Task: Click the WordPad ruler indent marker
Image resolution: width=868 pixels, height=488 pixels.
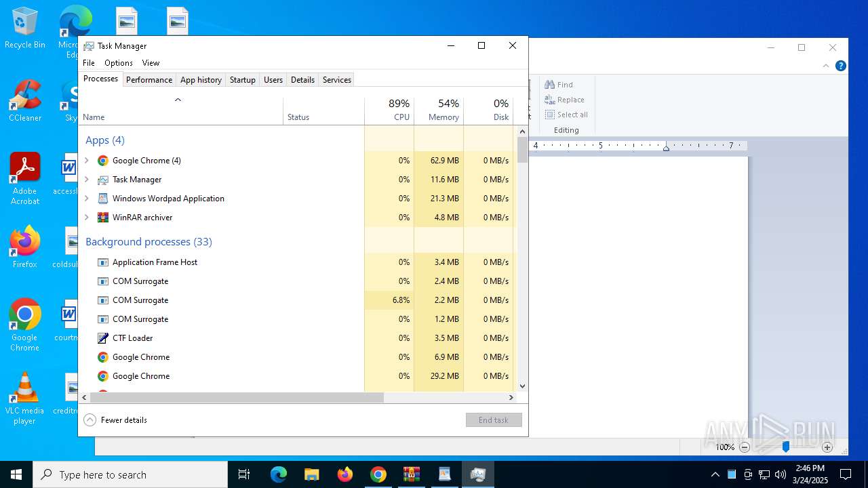Action: pyautogui.click(x=666, y=146)
